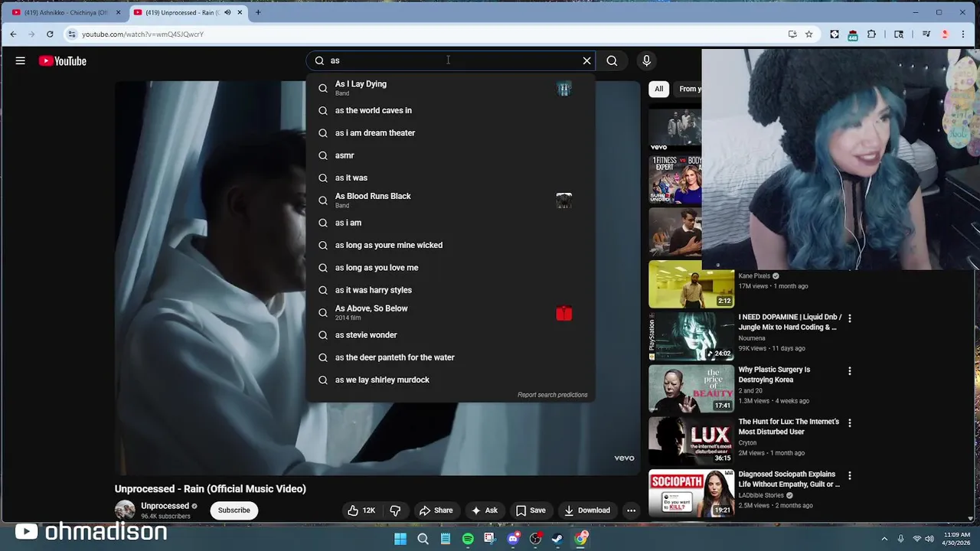Select suggestion 'as long as youre mine wicked'
This screenshot has height=551, width=980.
pos(450,245)
